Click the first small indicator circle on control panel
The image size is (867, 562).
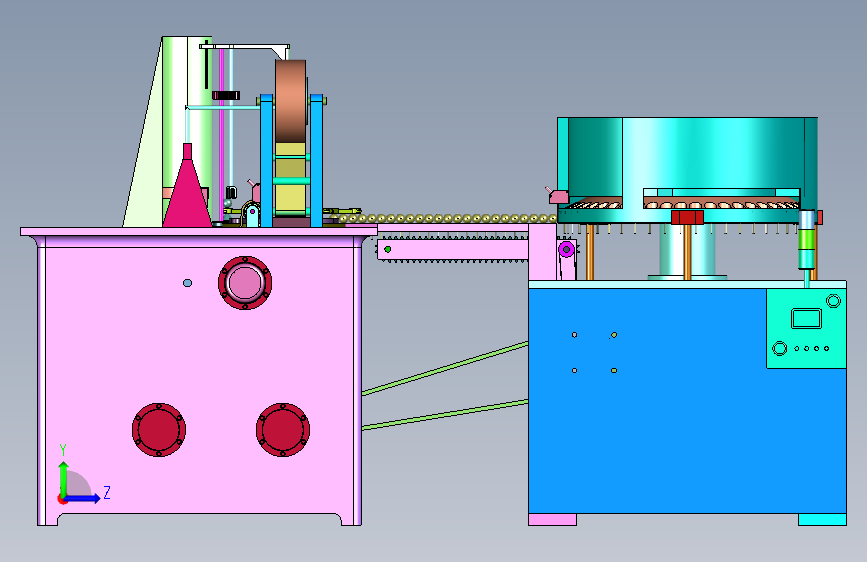[797, 348]
